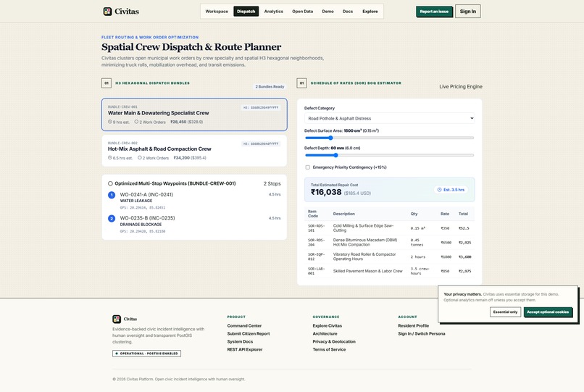This screenshot has height=392, width=584.
Task: Open the Open Data tab
Action: [302, 12]
